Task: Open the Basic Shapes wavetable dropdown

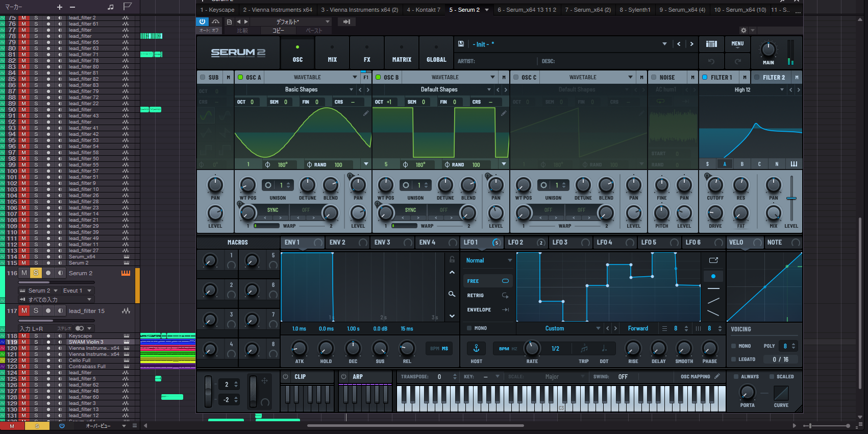Action: pyautogui.click(x=301, y=89)
